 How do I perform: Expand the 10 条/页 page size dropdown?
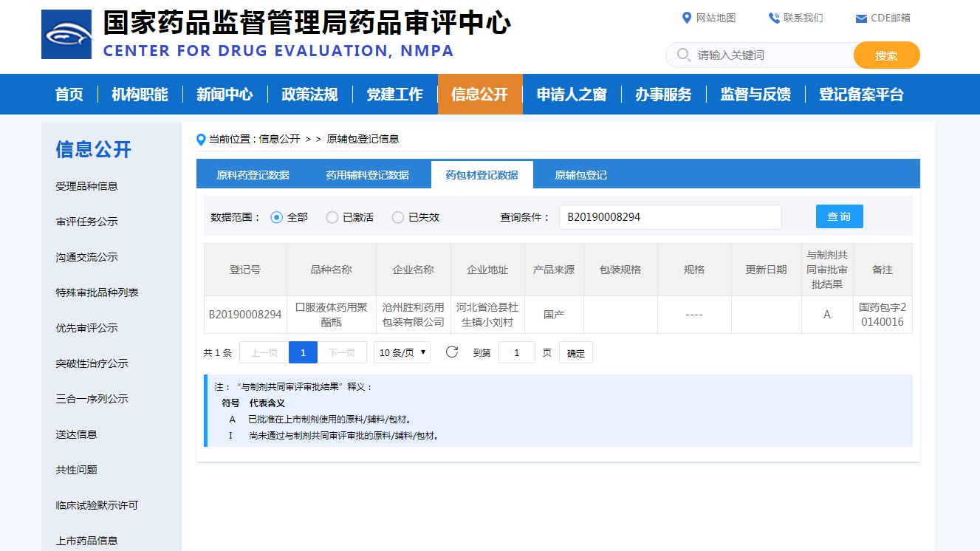(x=402, y=352)
